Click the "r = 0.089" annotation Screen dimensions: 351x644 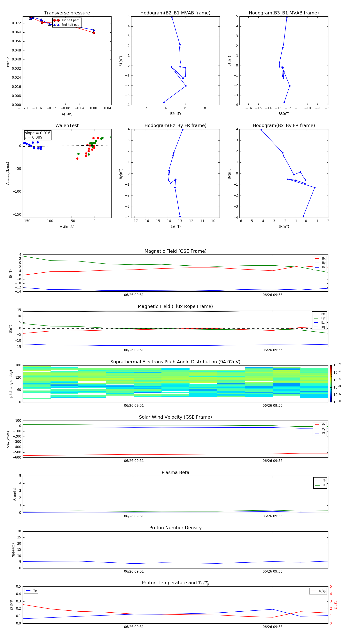click(34, 137)
